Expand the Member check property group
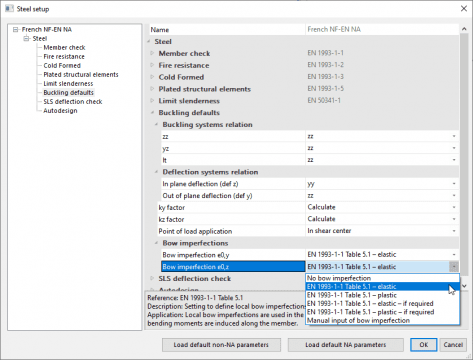Image resolution: width=473 pixels, height=360 pixels. click(x=152, y=53)
